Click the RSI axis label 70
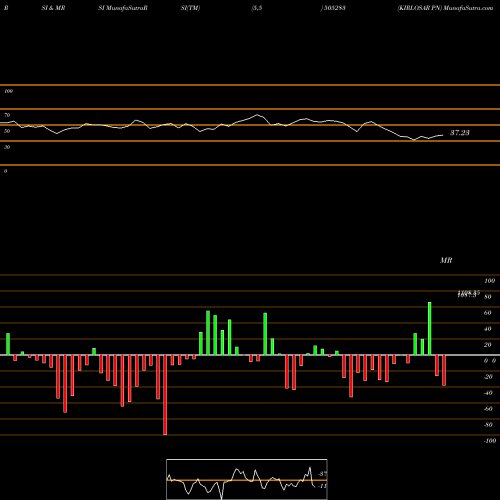The height and width of the screenshot is (500, 500). point(7,115)
